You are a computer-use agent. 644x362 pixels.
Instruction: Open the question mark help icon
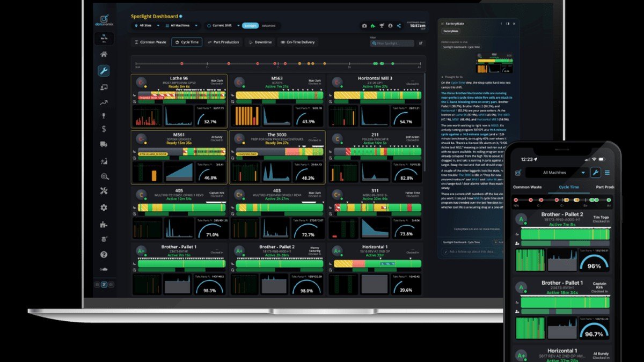[x=104, y=255]
